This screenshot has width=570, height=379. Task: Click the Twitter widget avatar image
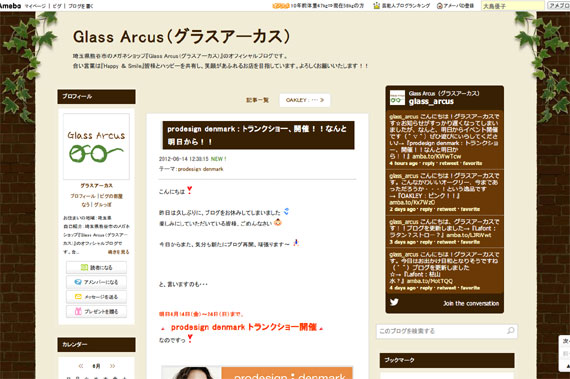(397, 98)
